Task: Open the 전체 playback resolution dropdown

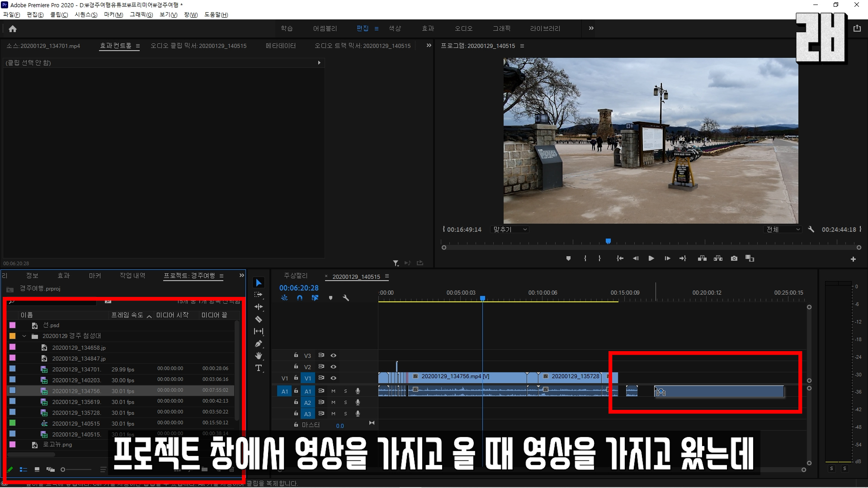Action: pyautogui.click(x=783, y=230)
